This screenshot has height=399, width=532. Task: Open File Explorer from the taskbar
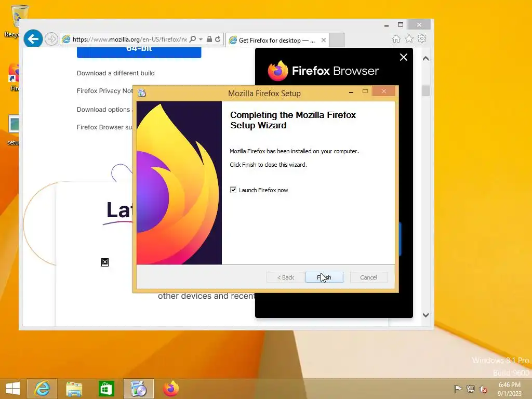pyautogui.click(x=74, y=389)
